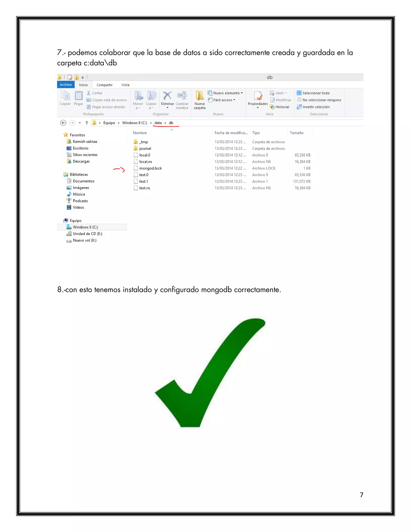Sort by Fecha de modificación header
This screenshot has height=532, width=411.
[x=231, y=133]
